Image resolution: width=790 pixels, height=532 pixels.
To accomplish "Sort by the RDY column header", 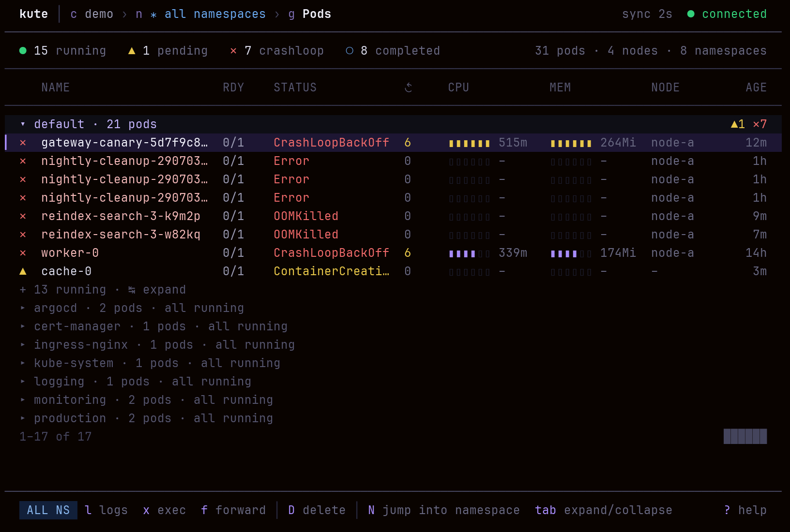I will click(x=233, y=88).
